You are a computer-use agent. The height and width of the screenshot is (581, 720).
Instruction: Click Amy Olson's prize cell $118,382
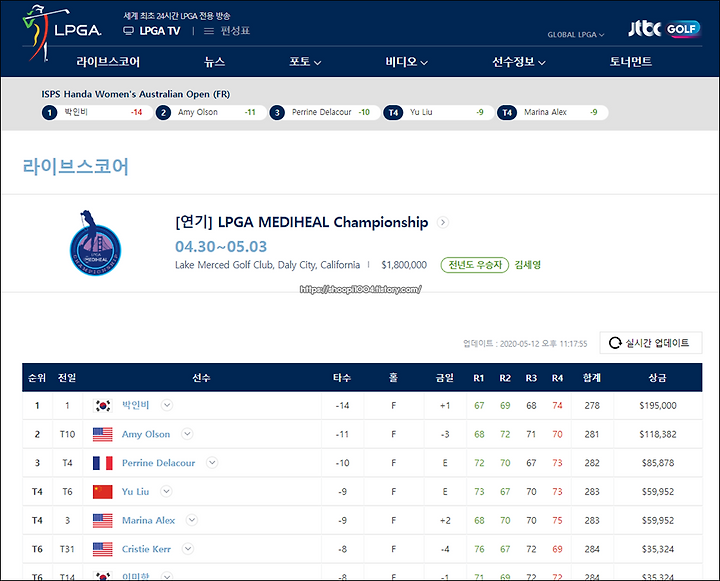(x=658, y=434)
